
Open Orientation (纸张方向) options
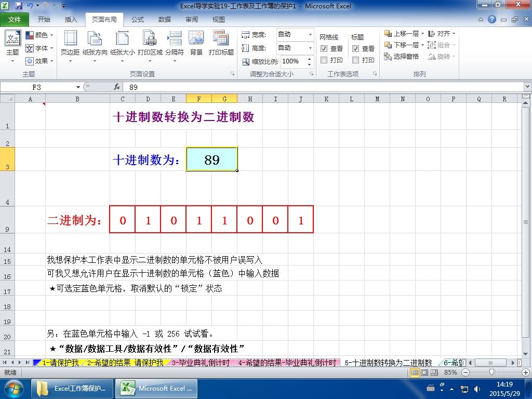pyautogui.click(x=95, y=47)
